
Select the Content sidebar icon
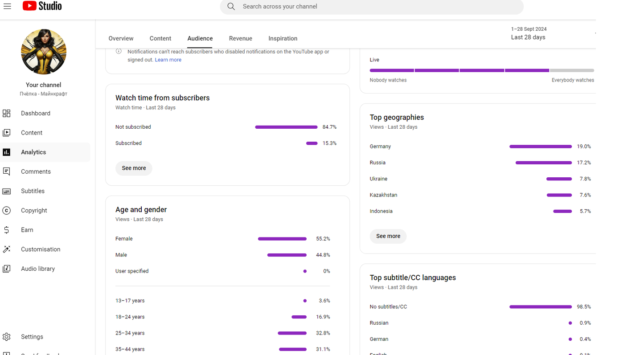(x=7, y=133)
